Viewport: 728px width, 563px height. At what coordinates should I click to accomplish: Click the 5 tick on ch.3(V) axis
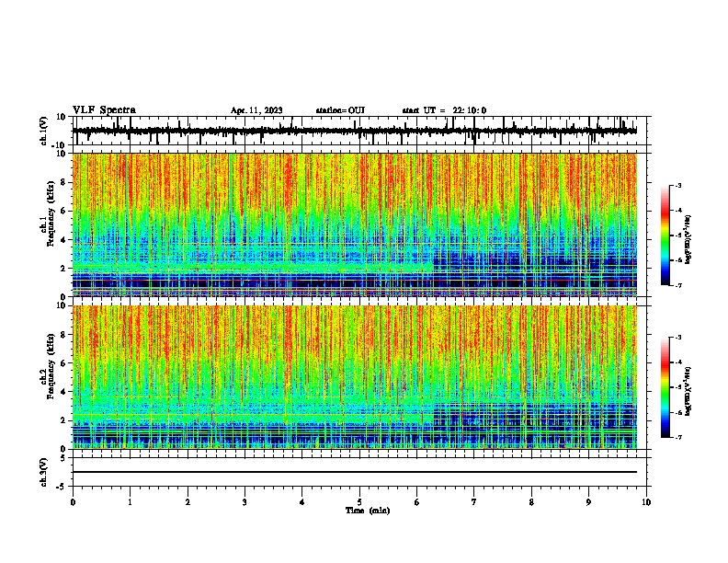pyautogui.click(x=63, y=458)
